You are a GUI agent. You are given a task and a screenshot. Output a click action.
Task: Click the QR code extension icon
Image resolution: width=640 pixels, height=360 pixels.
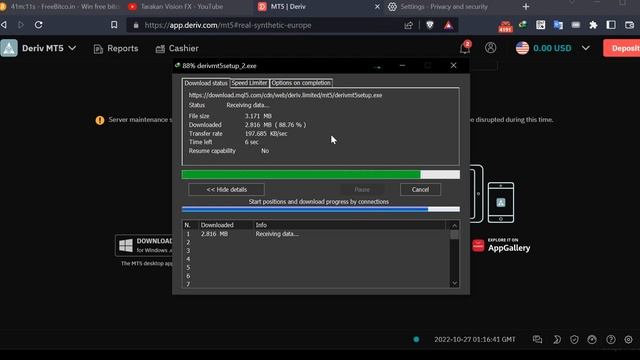point(540,25)
